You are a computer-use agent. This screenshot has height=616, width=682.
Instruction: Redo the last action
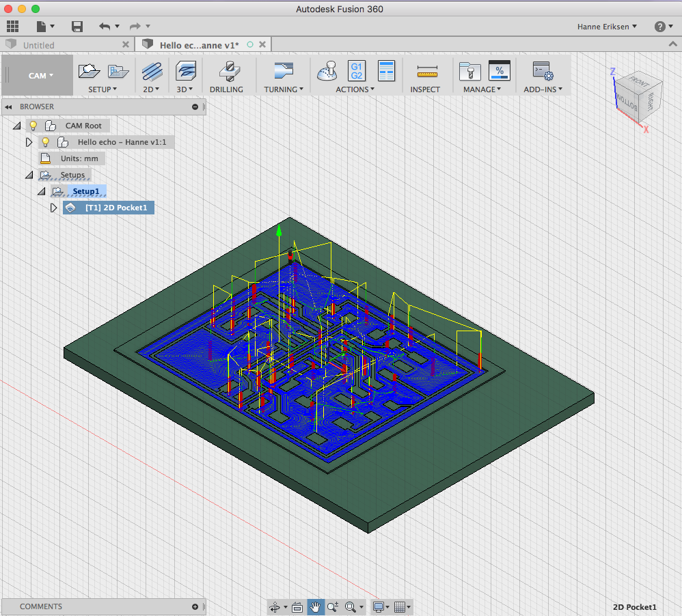135,27
